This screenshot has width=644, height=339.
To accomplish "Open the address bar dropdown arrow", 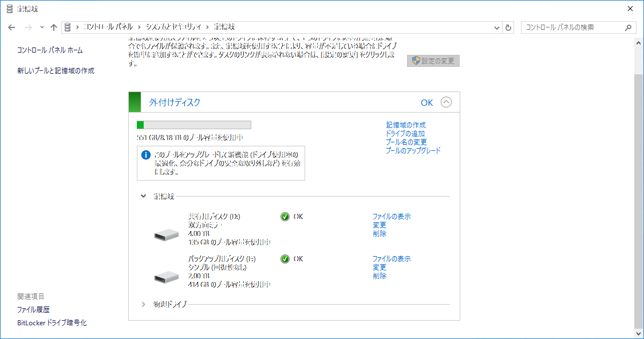I will tap(496, 27).
